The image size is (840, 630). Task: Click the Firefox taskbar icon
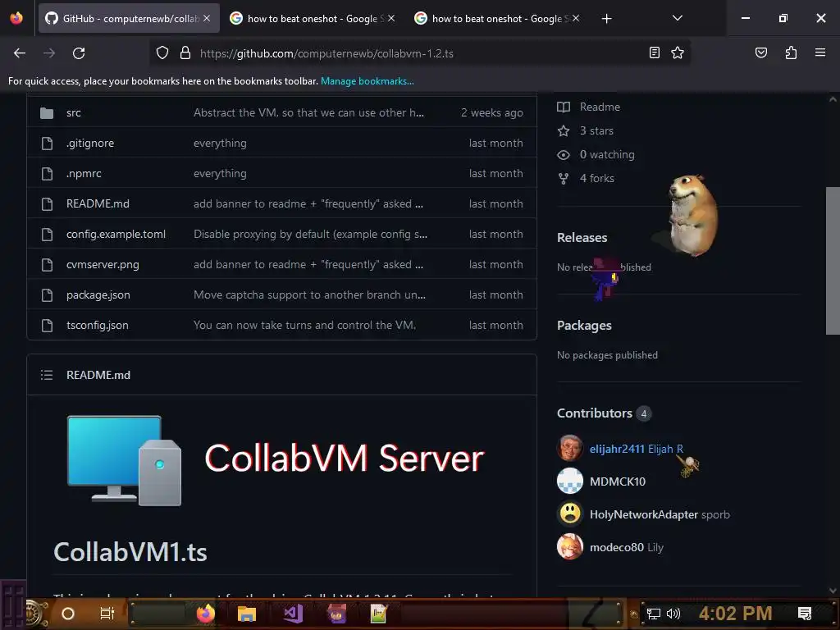pyautogui.click(x=205, y=614)
